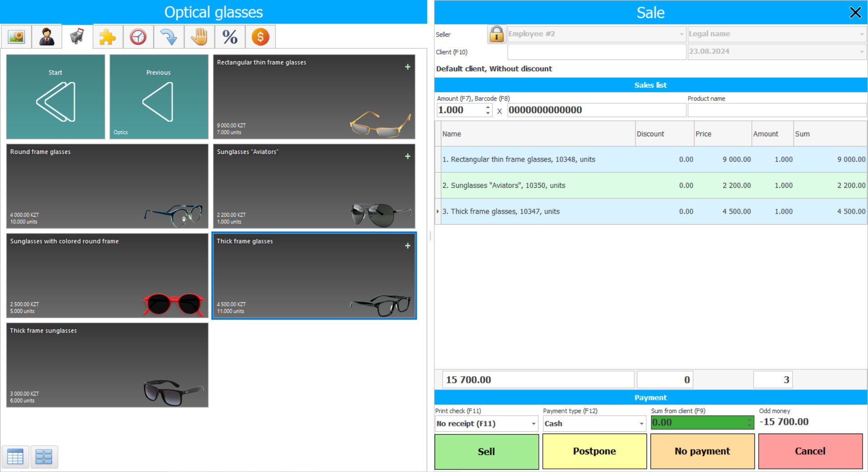Switch to the images tab
Screen dimensions: 868x472
[16, 36]
